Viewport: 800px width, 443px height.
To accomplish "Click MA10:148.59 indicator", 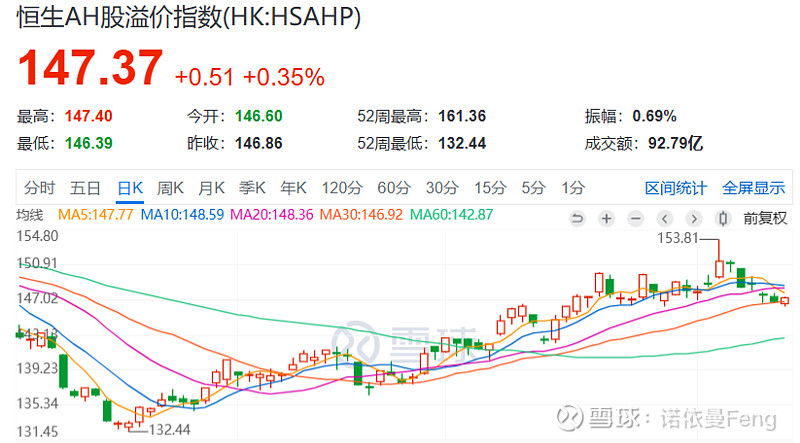I will (x=182, y=215).
